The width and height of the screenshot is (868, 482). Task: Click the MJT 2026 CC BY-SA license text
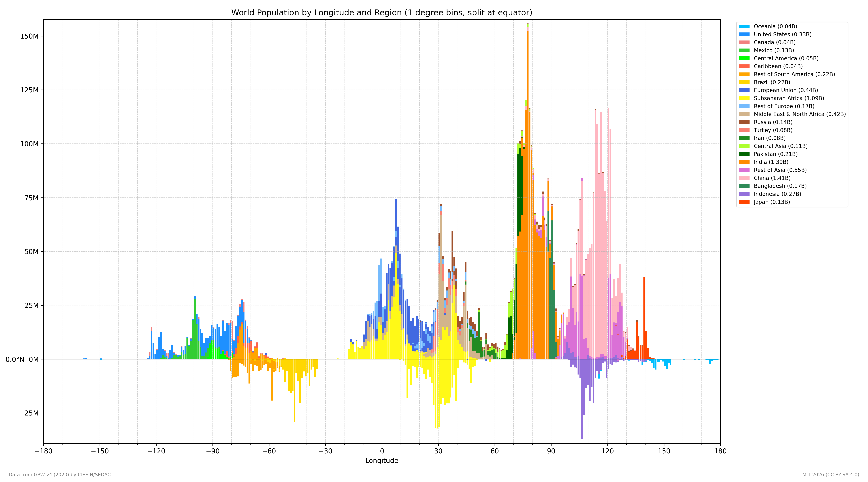tap(831, 475)
